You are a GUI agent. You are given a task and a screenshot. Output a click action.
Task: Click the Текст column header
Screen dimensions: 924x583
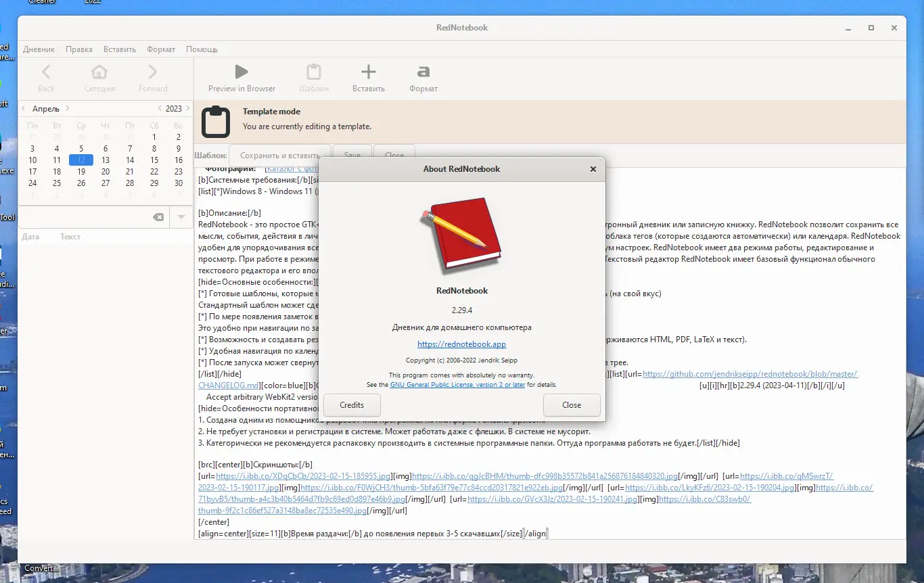(70, 237)
